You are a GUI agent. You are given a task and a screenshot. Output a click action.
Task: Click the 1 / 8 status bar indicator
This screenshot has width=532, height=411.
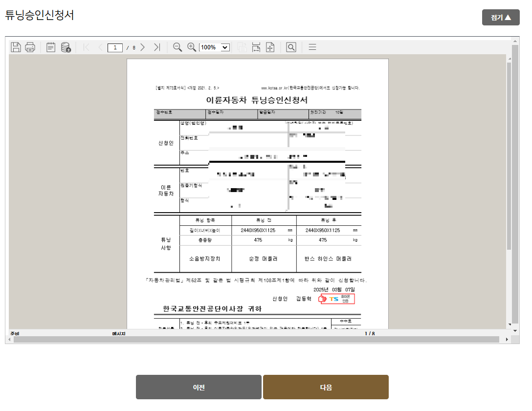click(x=370, y=334)
